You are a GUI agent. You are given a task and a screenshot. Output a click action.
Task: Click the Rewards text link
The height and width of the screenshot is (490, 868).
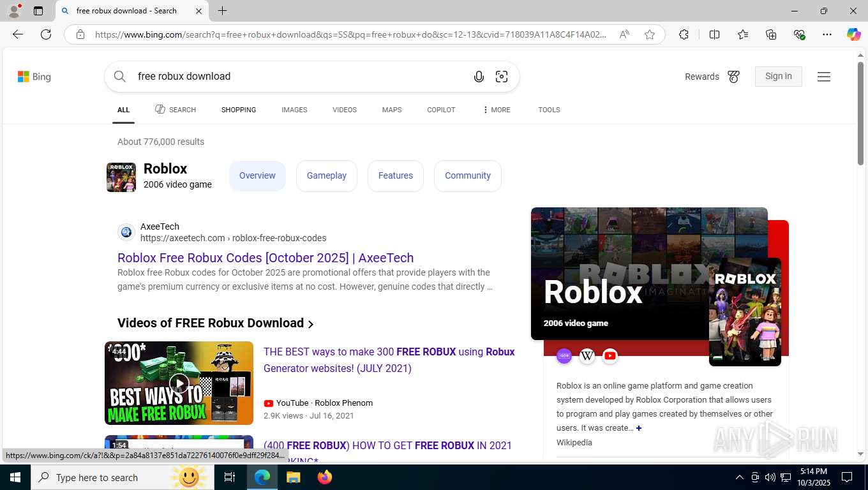(702, 77)
